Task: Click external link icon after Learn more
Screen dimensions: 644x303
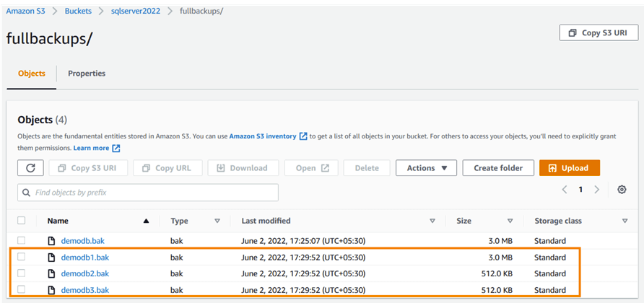Action: click(x=116, y=148)
